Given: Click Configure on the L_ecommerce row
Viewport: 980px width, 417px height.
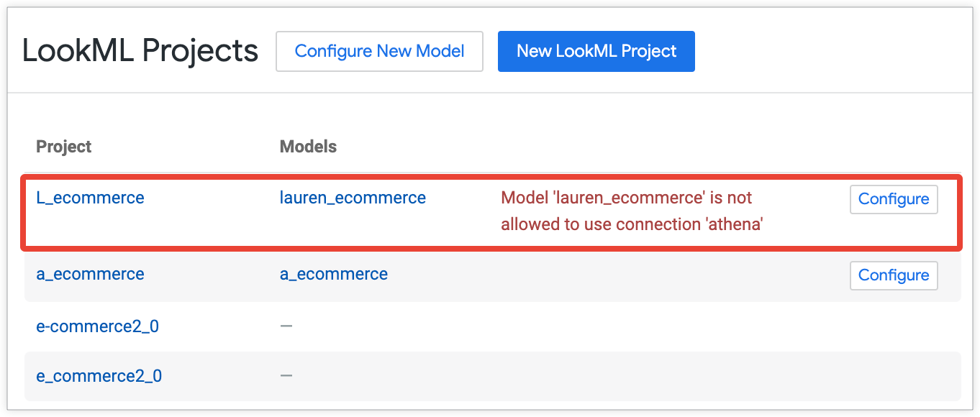Looking at the screenshot, I should [x=894, y=199].
